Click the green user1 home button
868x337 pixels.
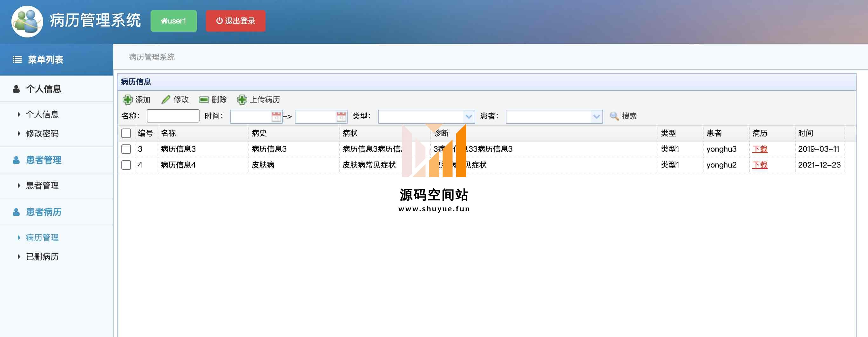pyautogui.click(x=173, y=21)
